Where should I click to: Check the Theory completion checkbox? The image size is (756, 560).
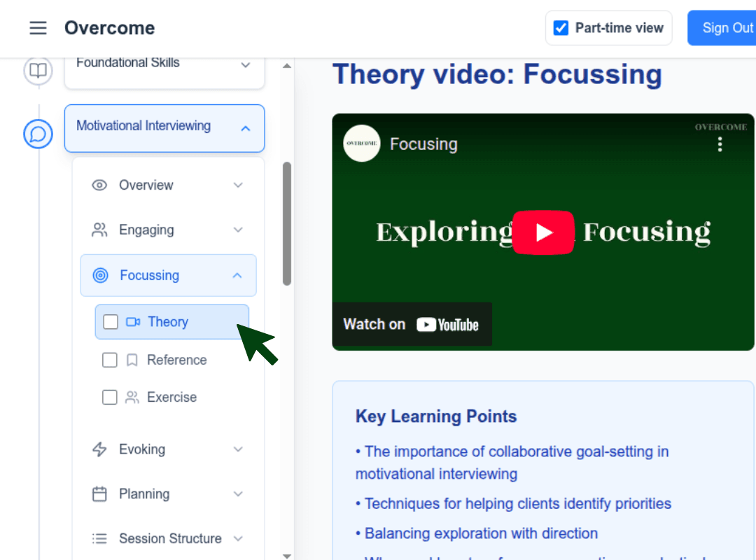tap(111, 322)
